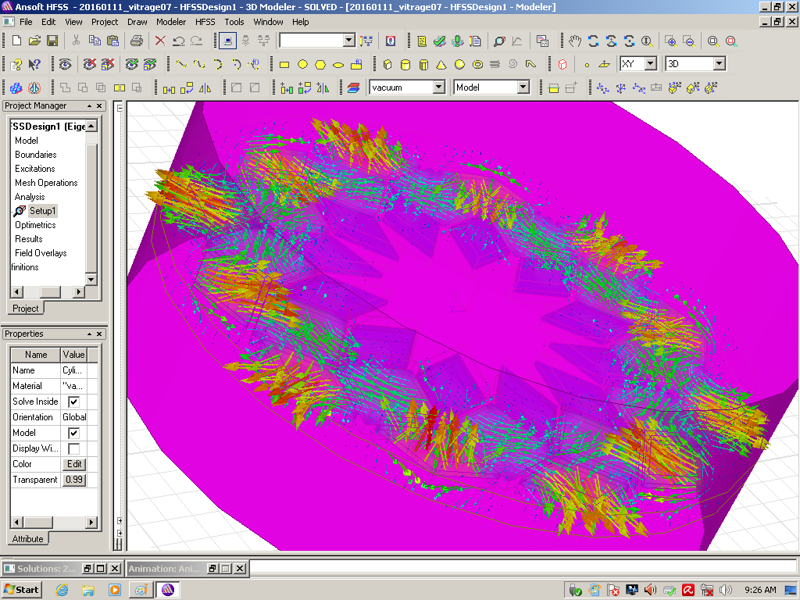Click the Pan hand tool icon

click(x=575, y=41)
